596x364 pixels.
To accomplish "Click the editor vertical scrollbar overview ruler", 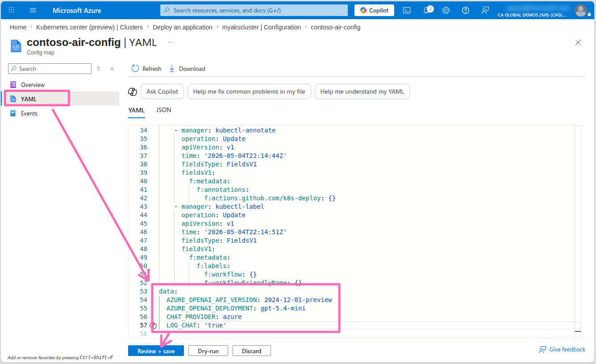I will (578, 232).
